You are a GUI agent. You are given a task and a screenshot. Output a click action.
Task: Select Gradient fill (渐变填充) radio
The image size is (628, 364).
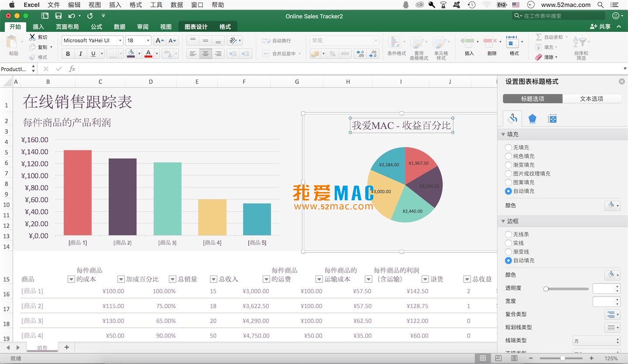point(508,165)
